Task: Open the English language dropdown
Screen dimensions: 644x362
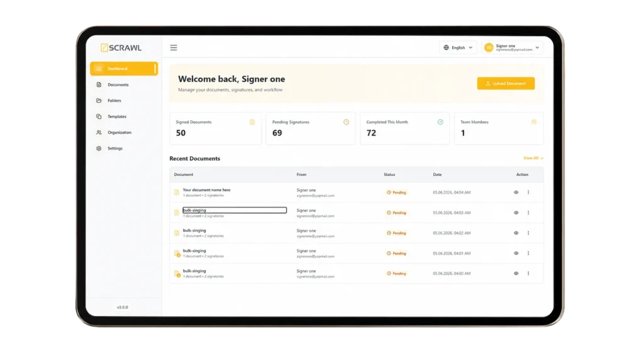Action: (x=458, y=48)
